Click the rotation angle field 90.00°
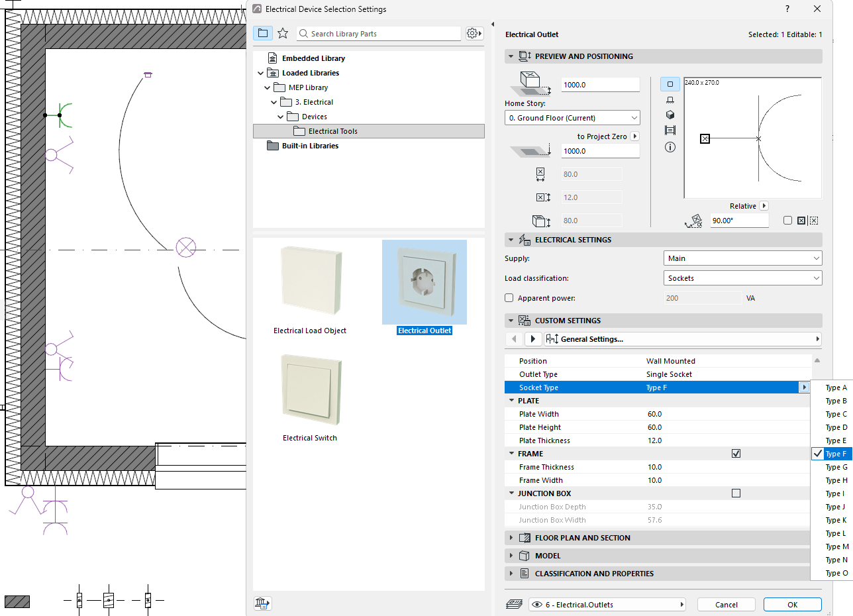The height and width of the screenshot is (616, 853). [x=739, y=221]
